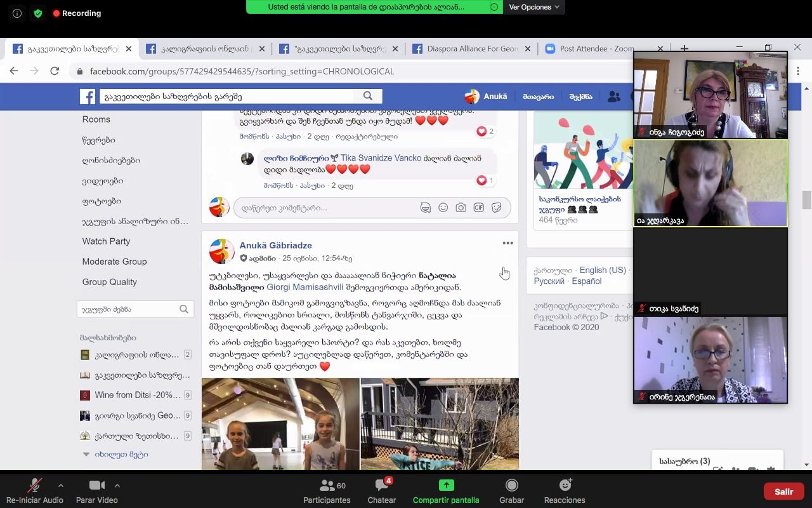The width and height of the screenshot is (812, 508).
Task: Click the Facebook logo icon
Action: point(88,97)
